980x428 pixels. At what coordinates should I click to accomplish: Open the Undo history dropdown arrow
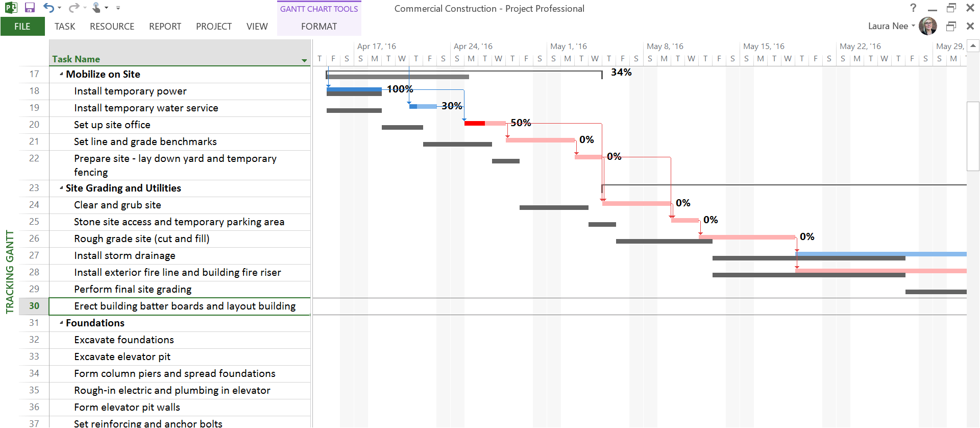(60, 8)
